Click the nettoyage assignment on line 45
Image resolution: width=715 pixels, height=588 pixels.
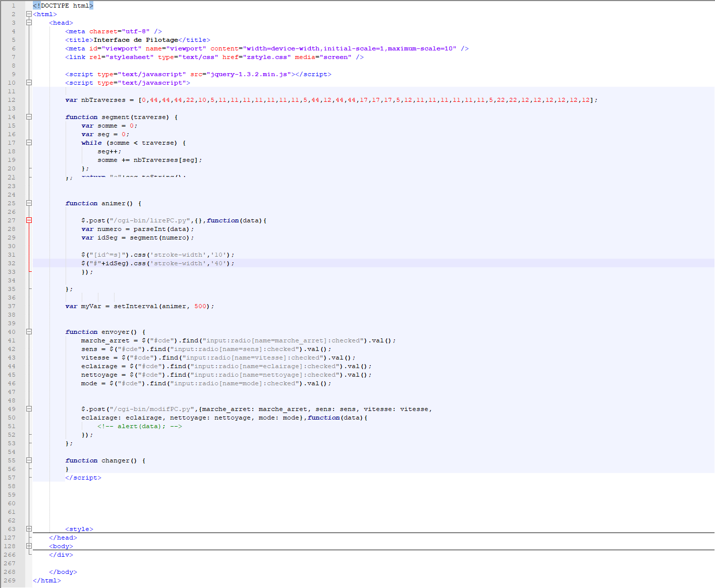tap(227, 375)
